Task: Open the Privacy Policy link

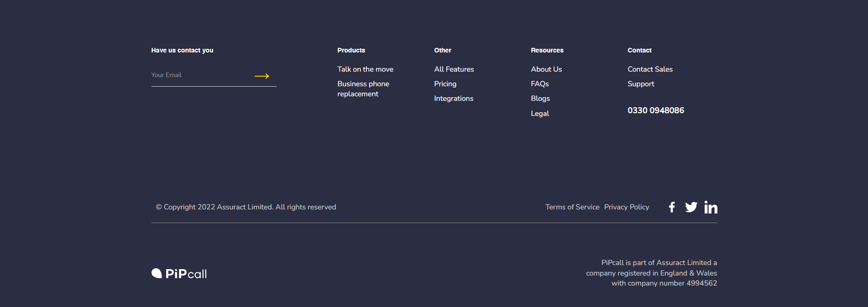Action: (x=627, y=207)
